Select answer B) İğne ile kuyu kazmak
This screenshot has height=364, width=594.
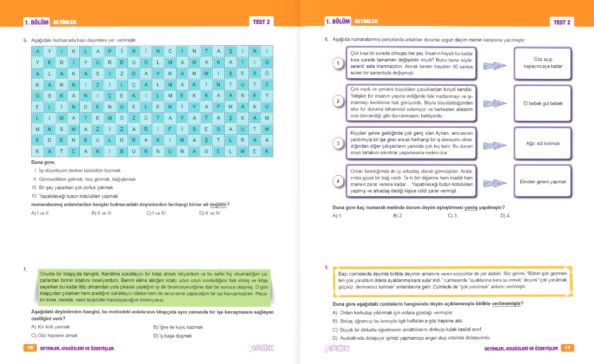point(178,327)
